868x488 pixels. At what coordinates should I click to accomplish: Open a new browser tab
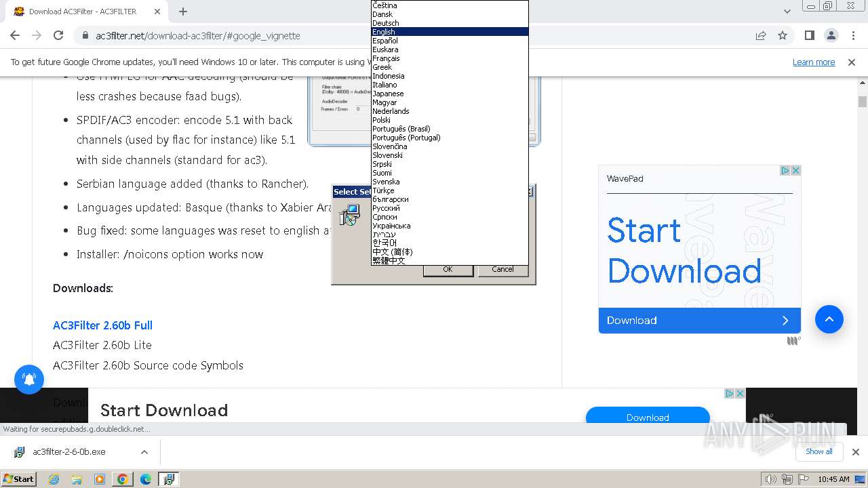[x=183, y=12]
